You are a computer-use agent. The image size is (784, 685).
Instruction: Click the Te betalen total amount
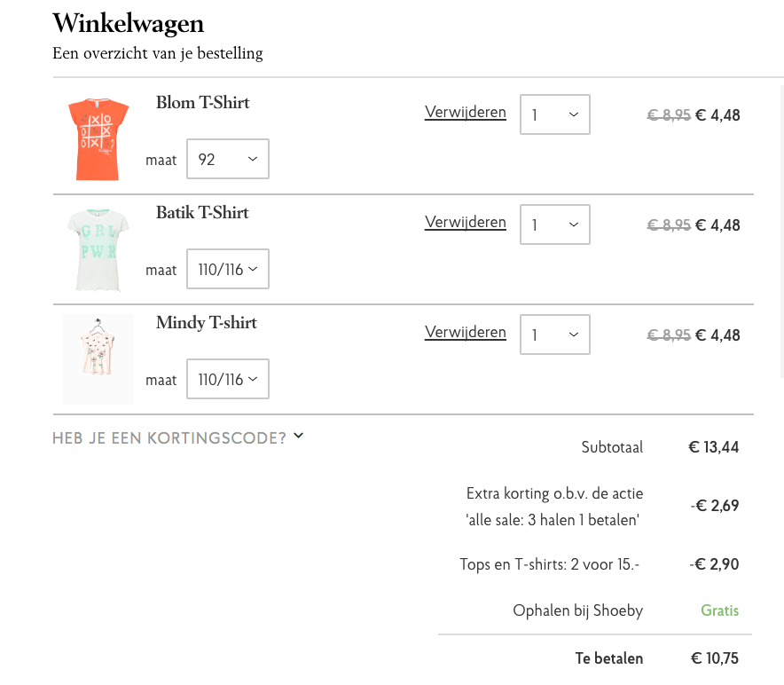pos(715,658)
